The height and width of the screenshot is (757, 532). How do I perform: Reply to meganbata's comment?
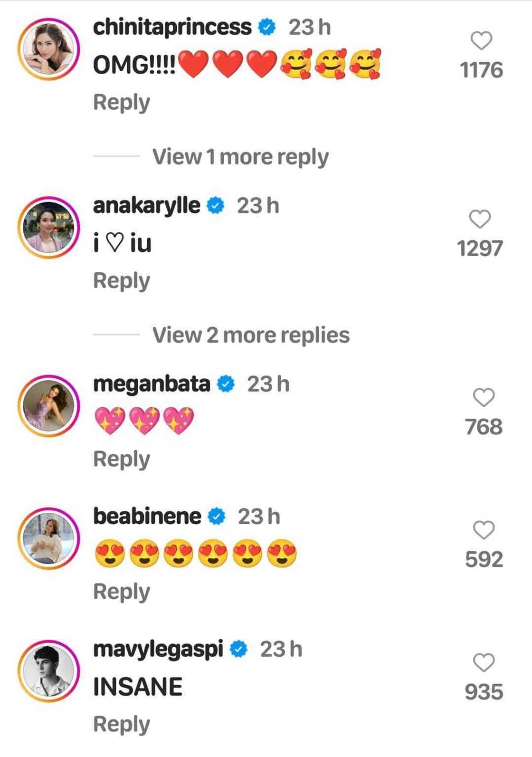(x=122, y=459)
